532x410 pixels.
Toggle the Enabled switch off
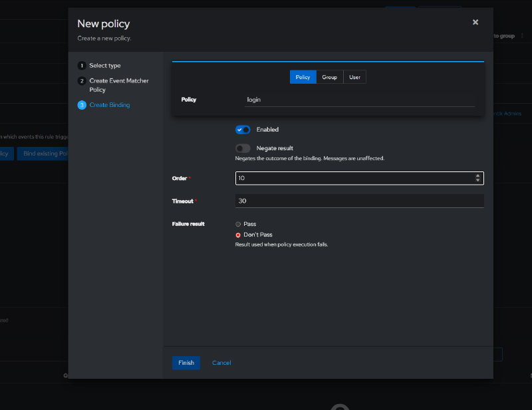click(x=243, y=130)
